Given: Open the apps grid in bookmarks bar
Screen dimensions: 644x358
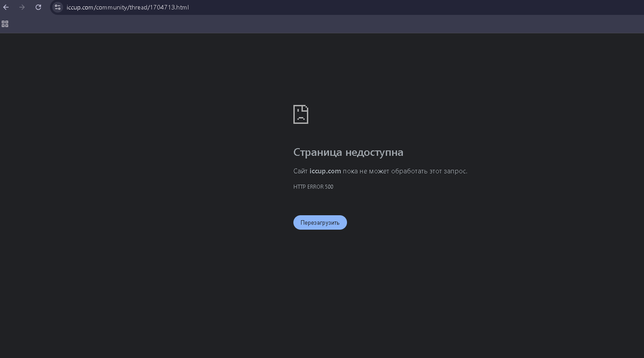Looking at the screenshot, I should coord(5,24).
